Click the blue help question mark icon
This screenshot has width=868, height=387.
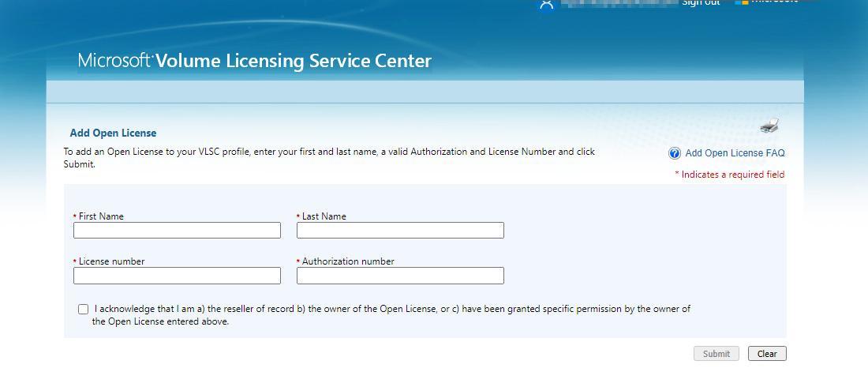point(674,153)
